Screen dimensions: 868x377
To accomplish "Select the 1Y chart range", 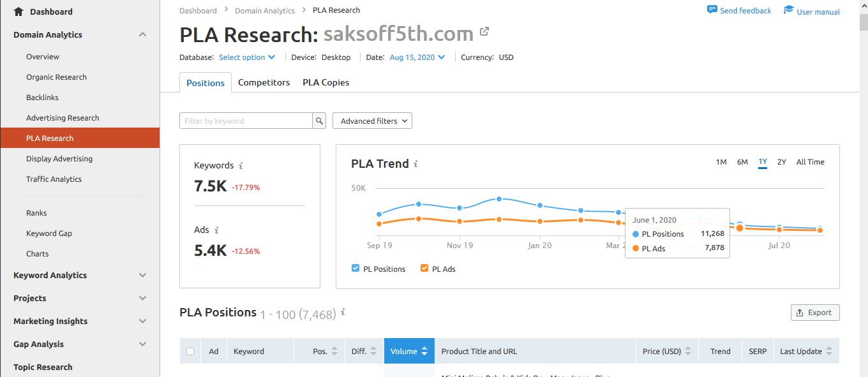I will 763,162.
